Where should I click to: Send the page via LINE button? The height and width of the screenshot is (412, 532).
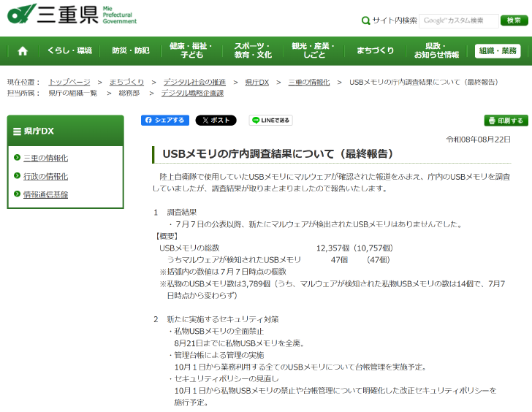click(x=270, y=120)
